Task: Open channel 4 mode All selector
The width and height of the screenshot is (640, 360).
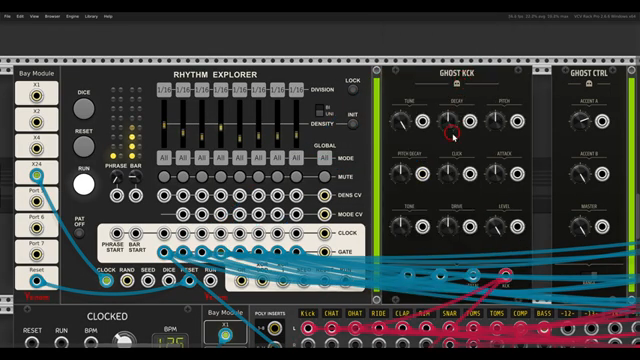Action: (221, 158)
